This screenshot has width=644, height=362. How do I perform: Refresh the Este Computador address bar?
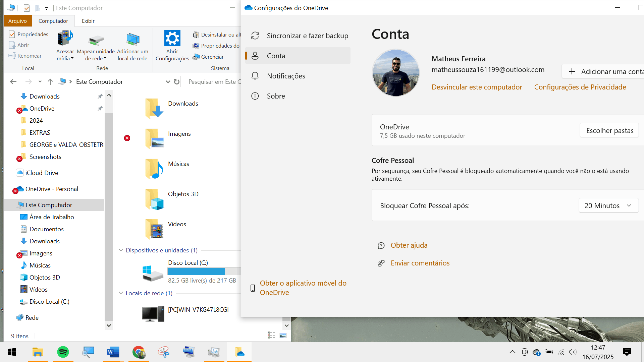click(x=177, y=81)
